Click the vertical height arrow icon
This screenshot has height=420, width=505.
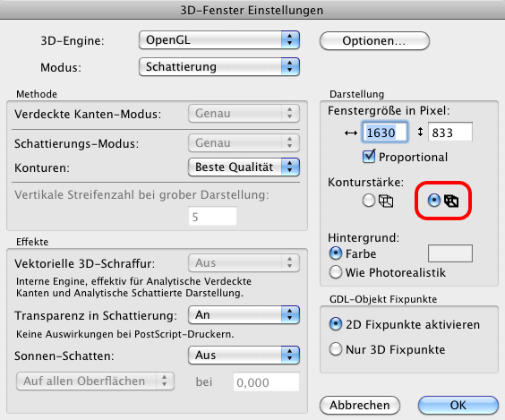[x=420, y=132]
